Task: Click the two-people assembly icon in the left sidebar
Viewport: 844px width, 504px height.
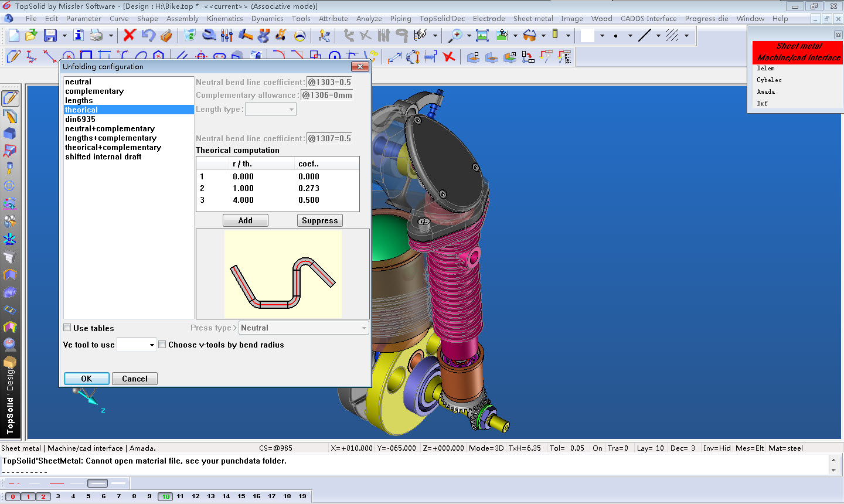Action: point(9,222)
